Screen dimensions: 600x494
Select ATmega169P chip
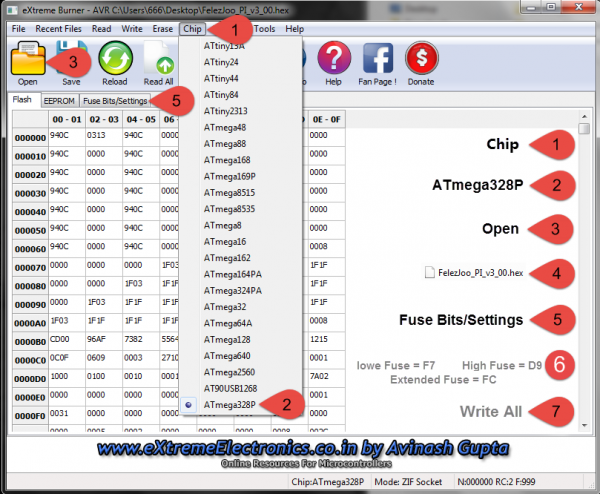click(x=241, y=176)
